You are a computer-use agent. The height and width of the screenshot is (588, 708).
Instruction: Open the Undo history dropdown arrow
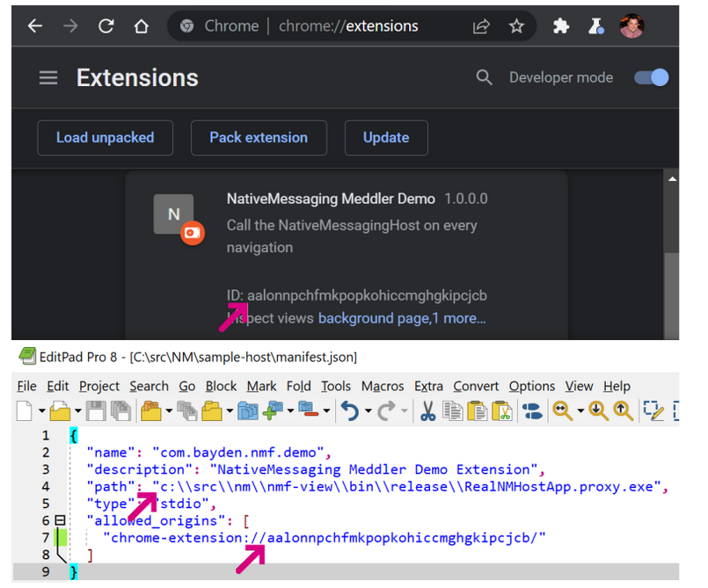coord(368,411)
